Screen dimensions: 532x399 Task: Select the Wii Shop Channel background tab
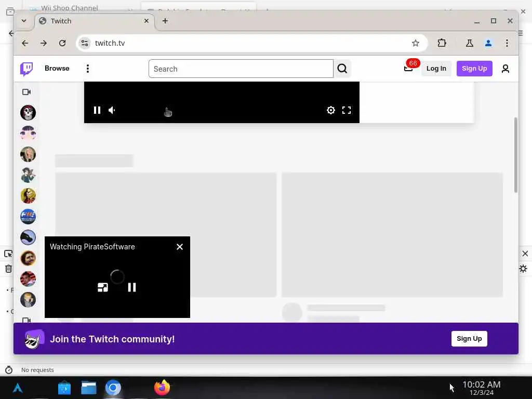tap(70, 7)
